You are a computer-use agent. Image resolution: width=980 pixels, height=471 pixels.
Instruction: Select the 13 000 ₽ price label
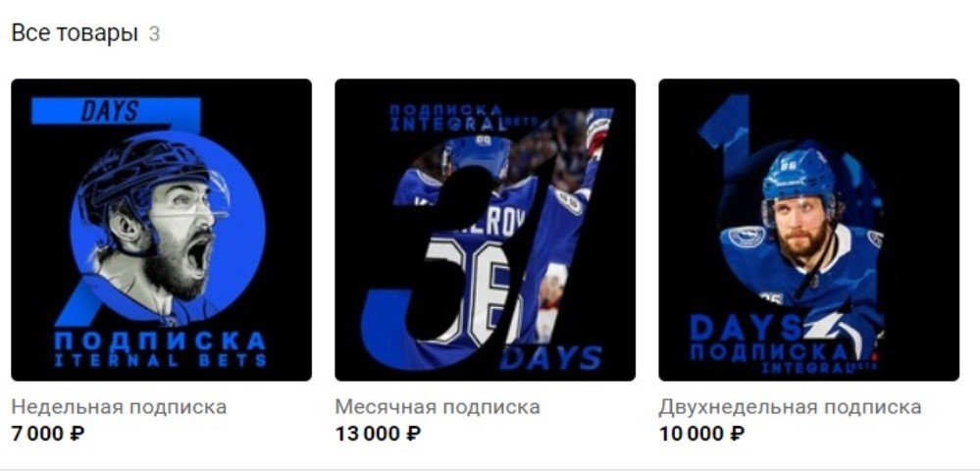point(378,433)
